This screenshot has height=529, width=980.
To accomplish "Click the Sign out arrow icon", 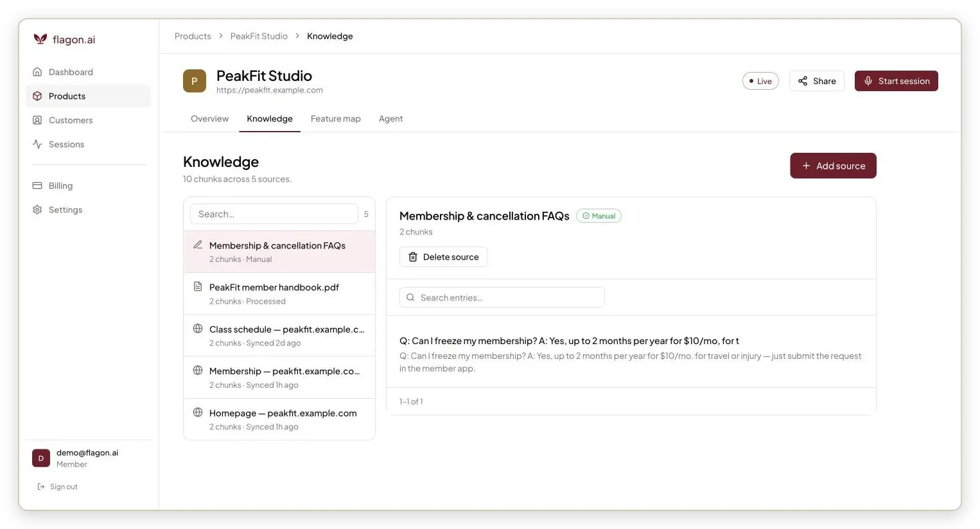I will tap(41, 487).
